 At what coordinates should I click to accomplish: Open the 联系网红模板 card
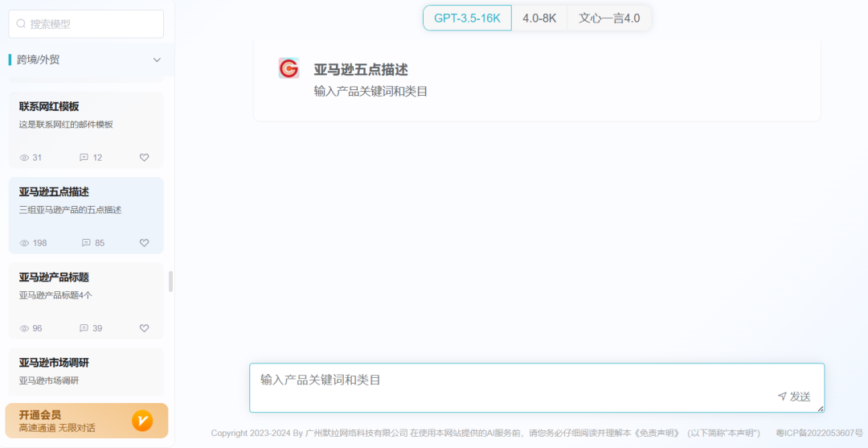click(86, 130)
